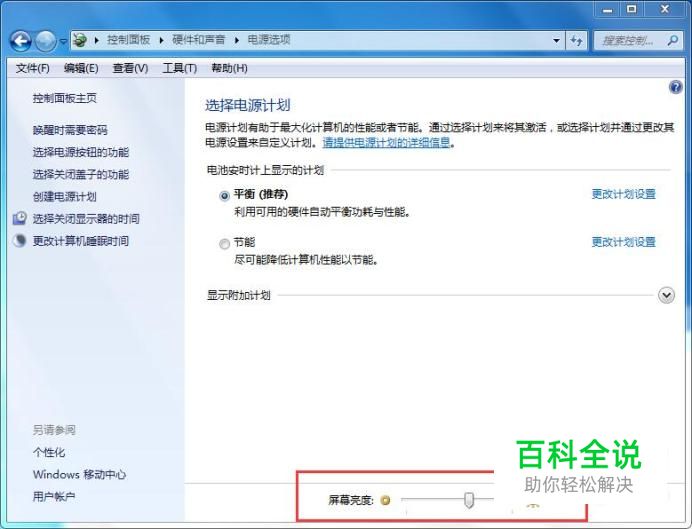This screenshot has height=529, width=692.
Task: Click 更改计划设置 for 平衡 plan
Action: (x=623, y=194)
